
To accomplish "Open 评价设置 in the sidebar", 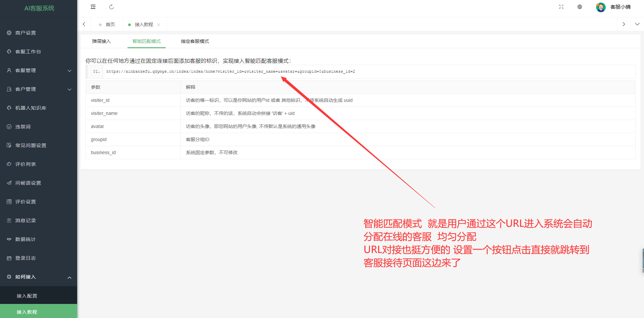I will (x=39, y=202).
